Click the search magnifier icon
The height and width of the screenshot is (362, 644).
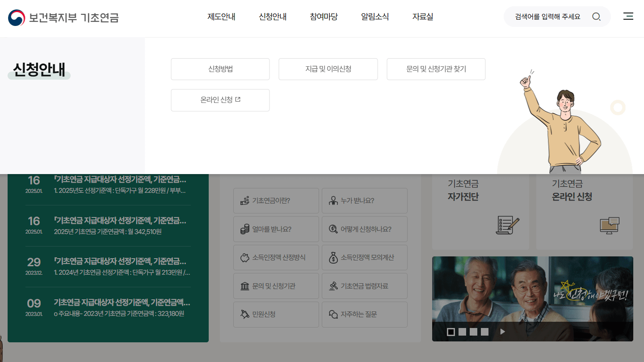click(597, 17)
